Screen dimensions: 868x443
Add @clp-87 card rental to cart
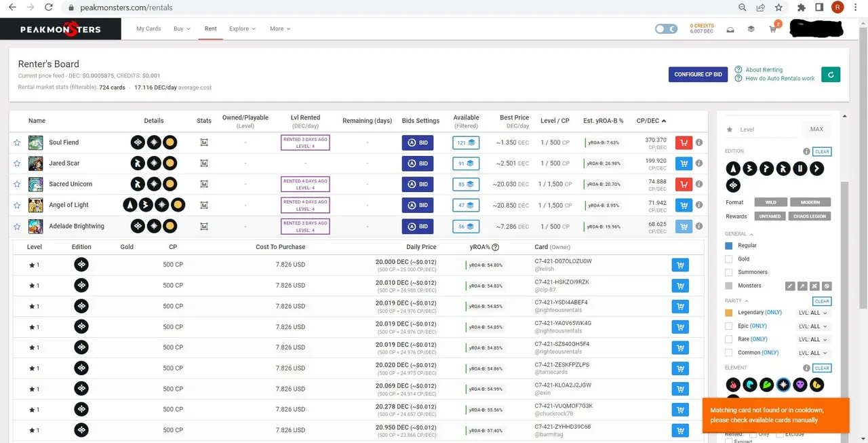tap(679, 286)
